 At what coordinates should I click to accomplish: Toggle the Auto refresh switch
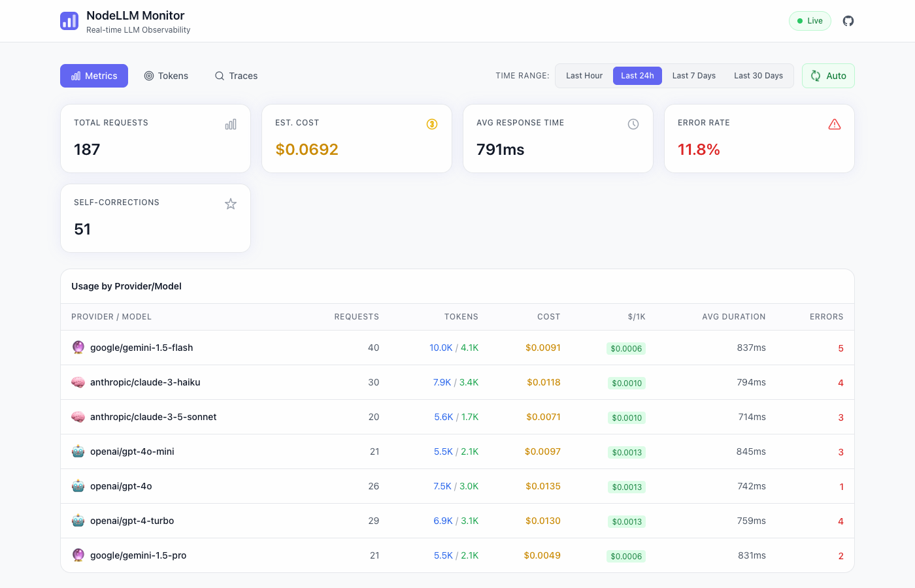[828, 75]
